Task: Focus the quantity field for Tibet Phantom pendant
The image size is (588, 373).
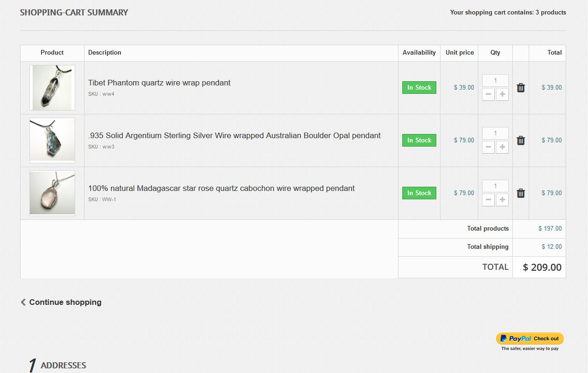Action: pyautogui.click(x=495, y=81)
